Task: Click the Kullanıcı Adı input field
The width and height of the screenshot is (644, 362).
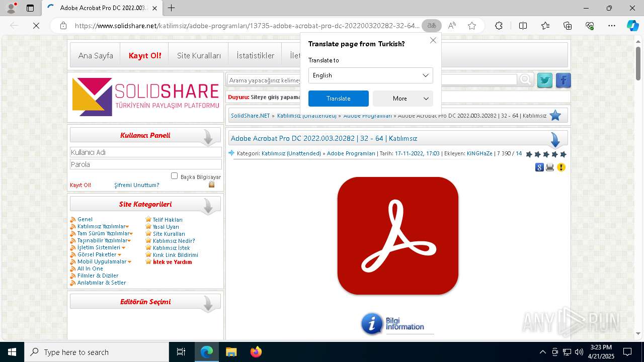Action: tap(146, 152)
